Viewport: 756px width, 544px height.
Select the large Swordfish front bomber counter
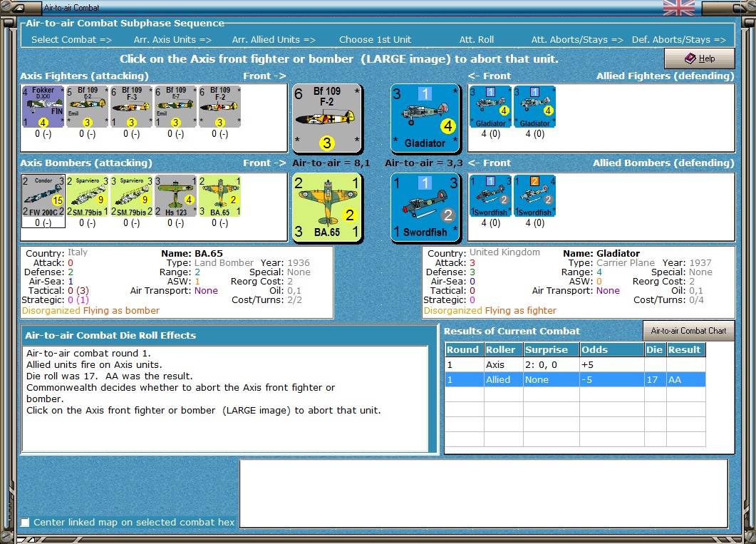point(425,207)
